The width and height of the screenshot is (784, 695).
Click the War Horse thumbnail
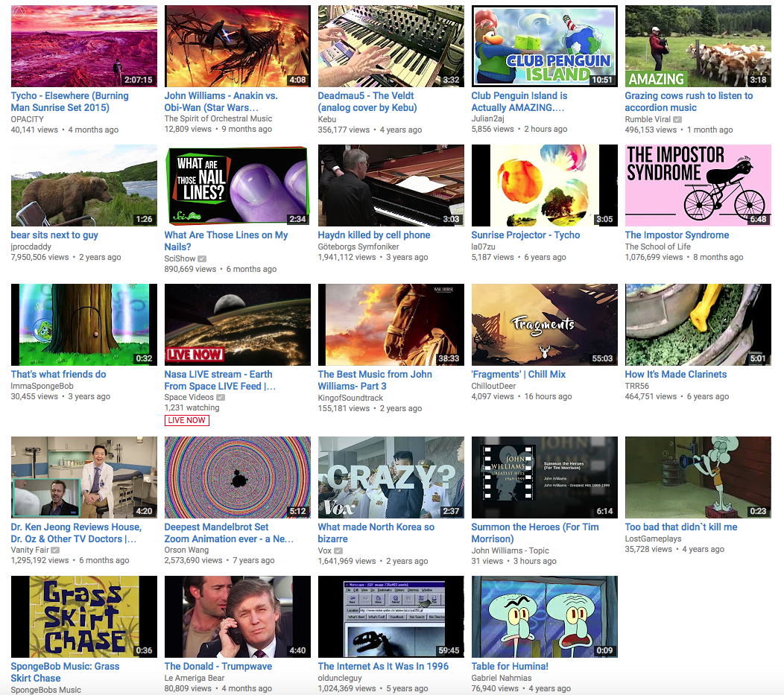391,325
